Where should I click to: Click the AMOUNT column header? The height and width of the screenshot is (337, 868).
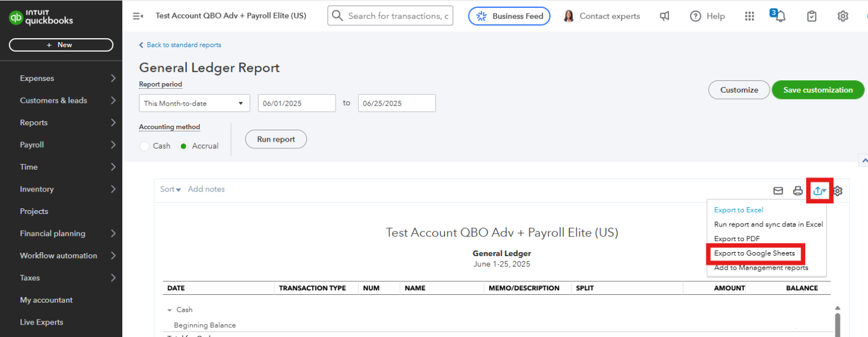point(729,288)
